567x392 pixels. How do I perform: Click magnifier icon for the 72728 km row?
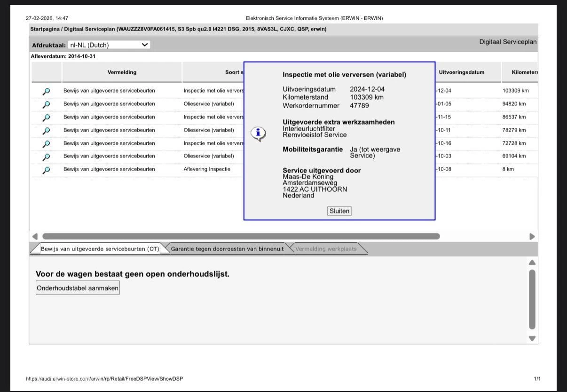(x=47, y=144)
